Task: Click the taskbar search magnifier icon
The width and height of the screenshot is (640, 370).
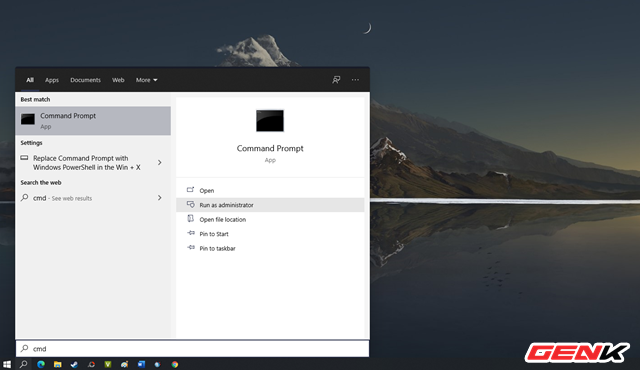Action: tap(24, 364)
